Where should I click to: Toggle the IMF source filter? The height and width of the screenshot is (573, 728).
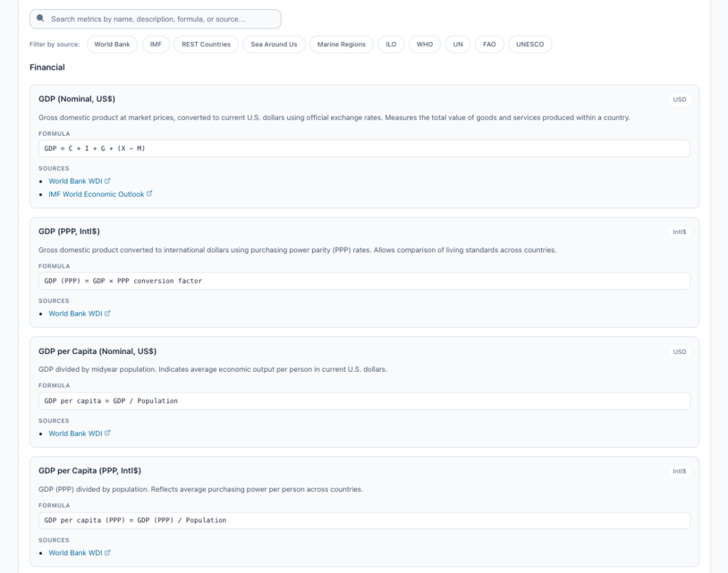coord(156,44)
